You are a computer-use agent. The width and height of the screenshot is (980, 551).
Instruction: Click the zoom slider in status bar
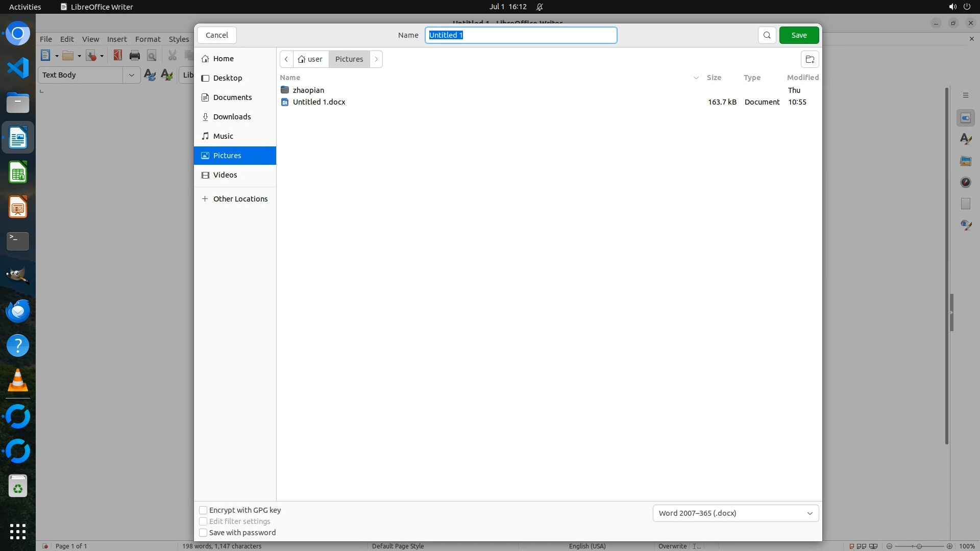tap(919, 546)
